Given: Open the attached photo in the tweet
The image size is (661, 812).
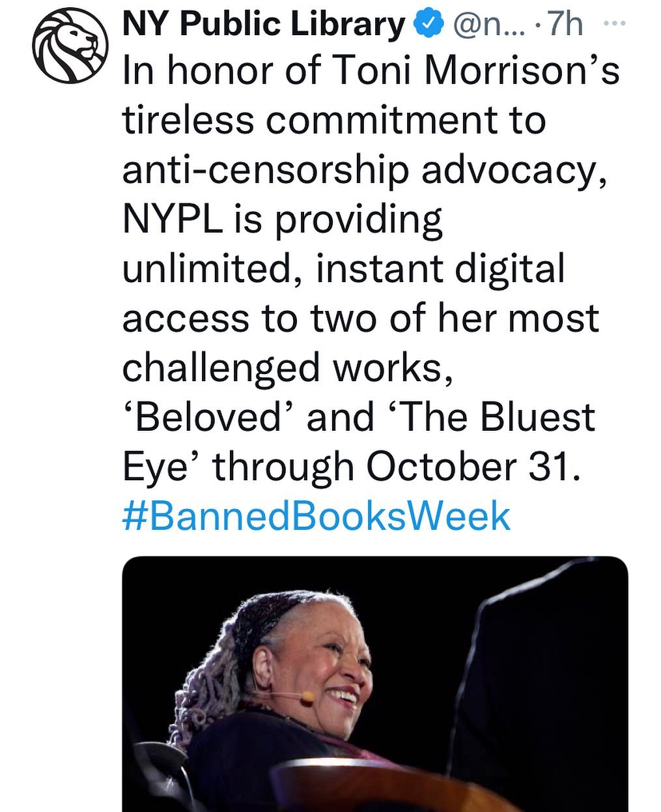Looking at the screenshot, I should click(x=374, y=684).
